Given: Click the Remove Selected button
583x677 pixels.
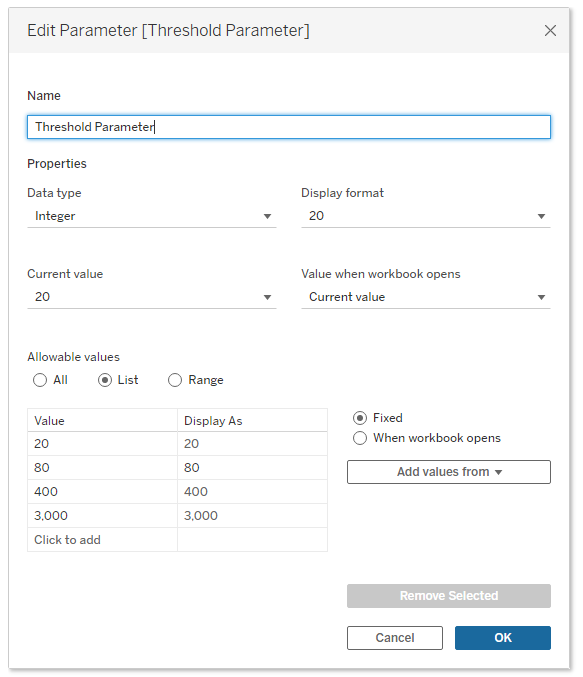Looking at the screenshot, I should [x=449, y=596].
